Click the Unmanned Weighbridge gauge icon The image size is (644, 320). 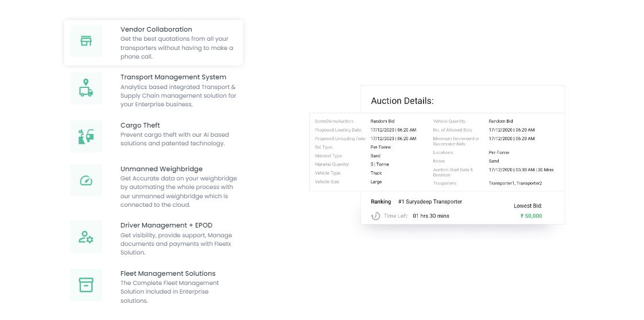(x=86, y=180)
